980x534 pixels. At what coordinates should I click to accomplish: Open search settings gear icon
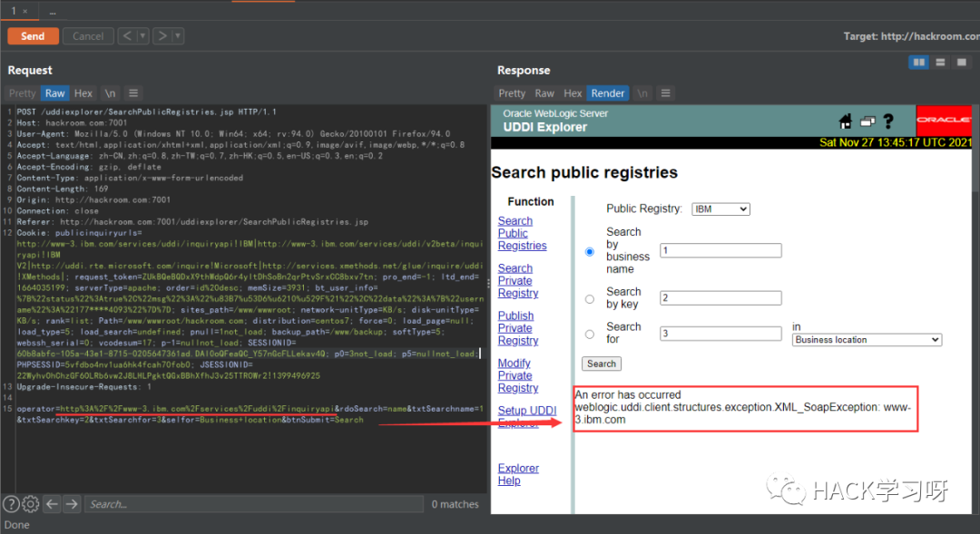(x=31, y=504)
